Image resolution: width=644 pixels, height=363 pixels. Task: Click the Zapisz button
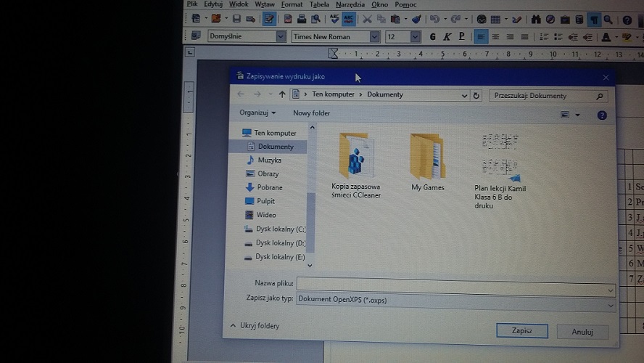(521, 331)
